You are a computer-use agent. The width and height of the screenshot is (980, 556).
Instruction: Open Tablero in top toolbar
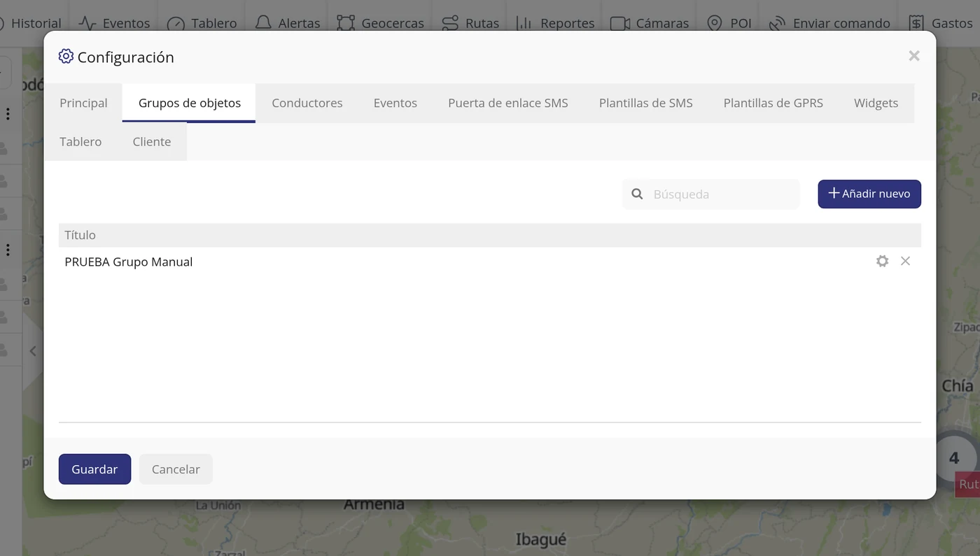pyautogui.click(x=202, y=23)
